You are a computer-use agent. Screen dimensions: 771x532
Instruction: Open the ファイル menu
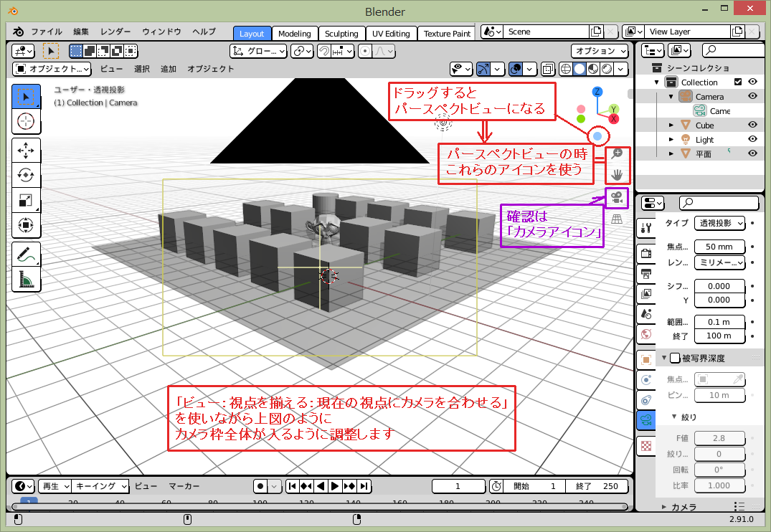pyautogui.click(x=47, y=32)
